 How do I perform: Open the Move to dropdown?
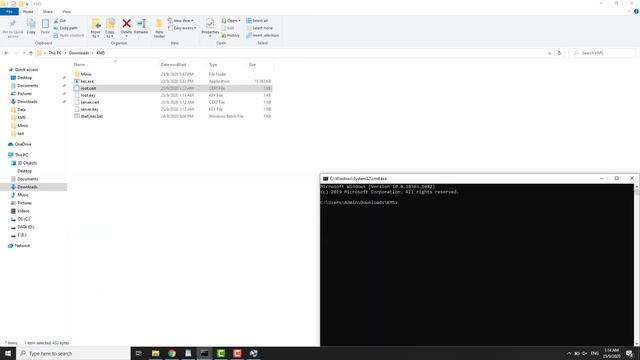click(x=96, y=28)
